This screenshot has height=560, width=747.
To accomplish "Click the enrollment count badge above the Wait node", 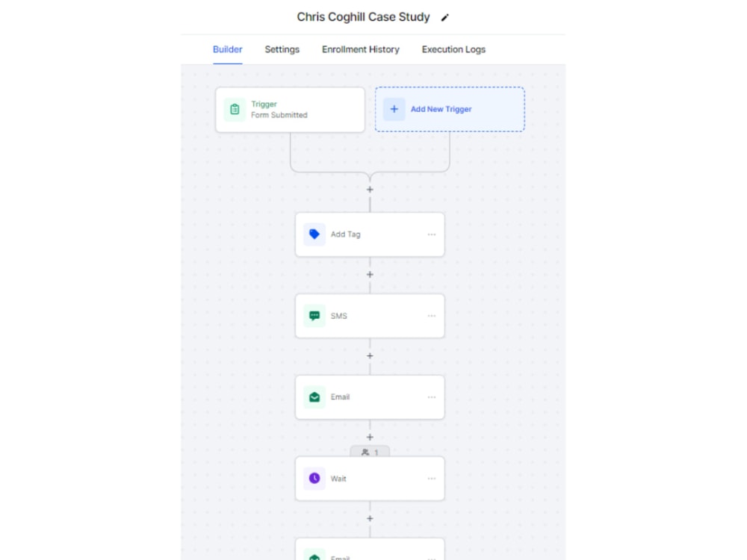I will point(370,452).
